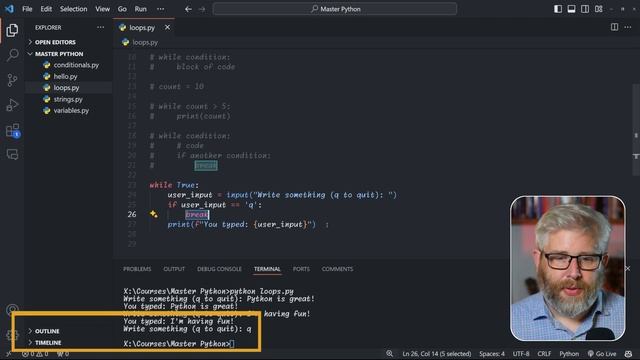Split the editor right
Image resolution: width=640 pixels, height=360 pixels.
(614, 27)
